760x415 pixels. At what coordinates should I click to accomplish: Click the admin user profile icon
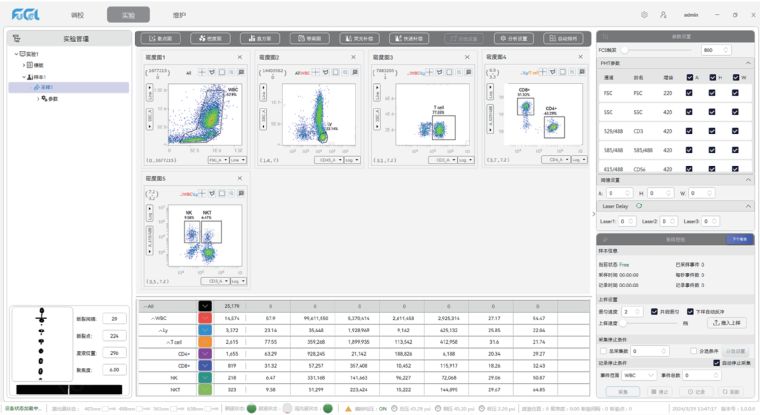pos(664,15)
